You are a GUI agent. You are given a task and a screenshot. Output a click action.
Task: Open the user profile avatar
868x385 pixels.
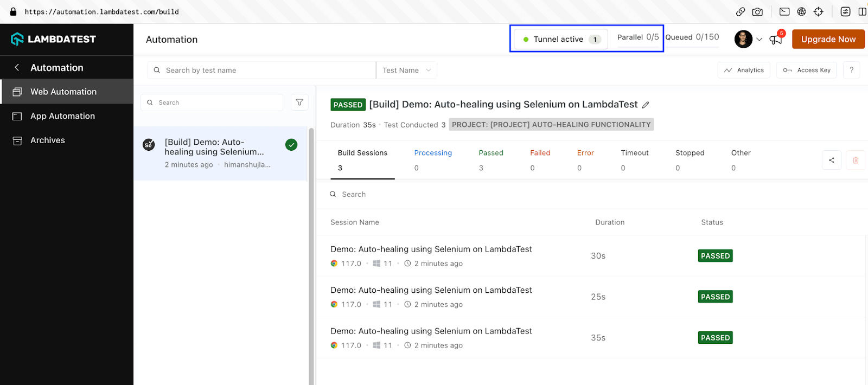click(x=743, y=39)
